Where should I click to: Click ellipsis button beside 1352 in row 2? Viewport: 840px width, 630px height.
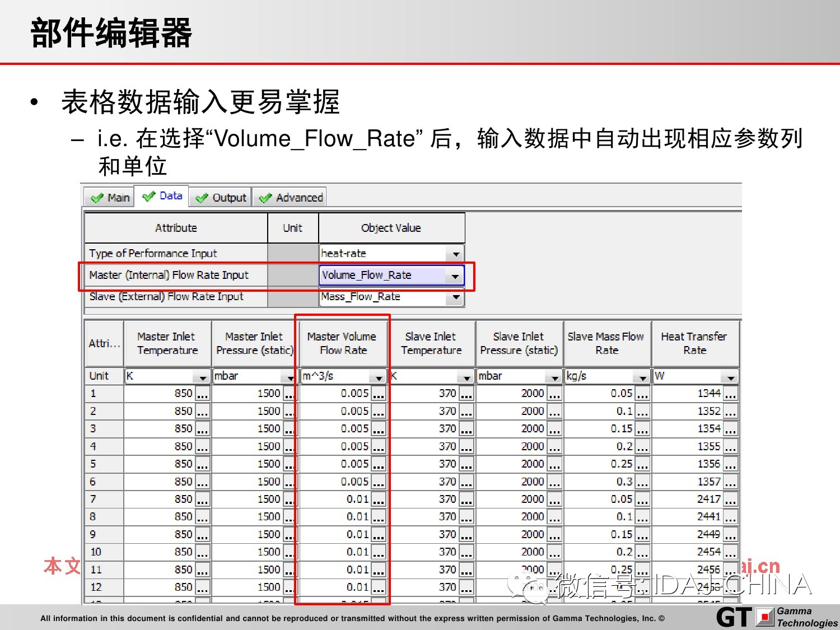pos(730,412)
